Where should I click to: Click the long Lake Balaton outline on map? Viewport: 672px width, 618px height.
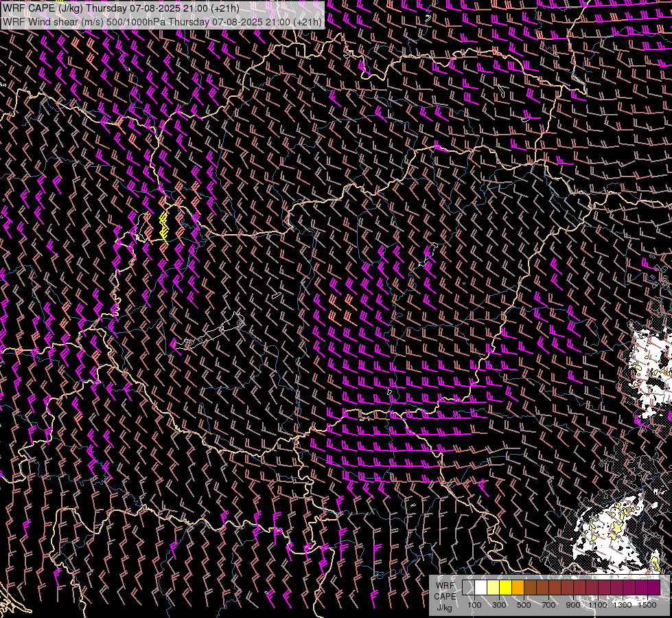tap(209, 332)
